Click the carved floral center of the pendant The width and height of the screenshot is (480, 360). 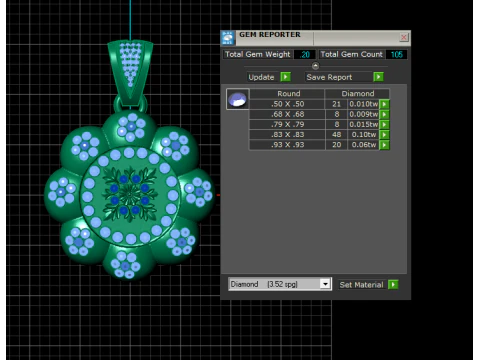pyautogui.click(x=130, y=194)
